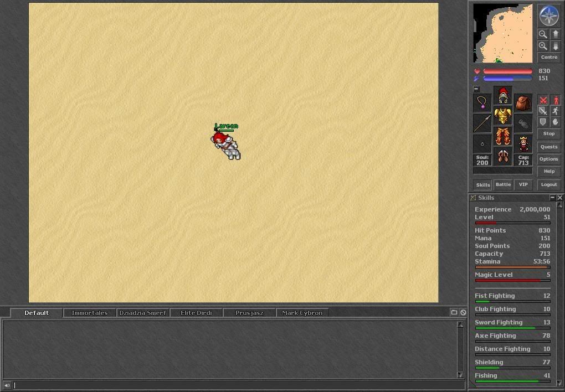This screenshot has width=565, height=392.
Task: Open the Immortales chat tab
Action: click(90, 313)
